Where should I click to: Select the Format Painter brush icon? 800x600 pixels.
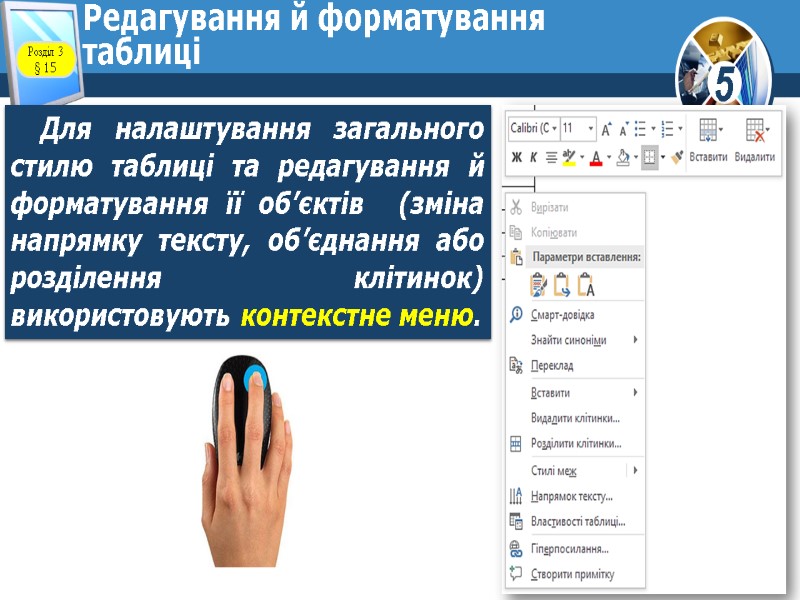677,156
